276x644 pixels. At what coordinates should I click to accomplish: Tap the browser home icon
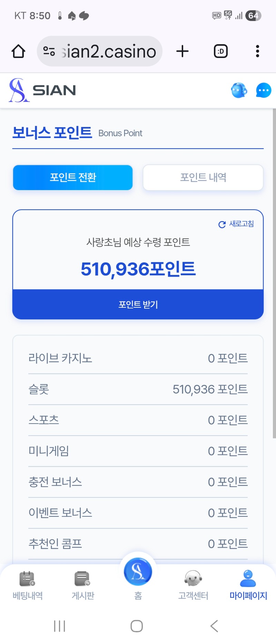pyautogui.click(x=18, y=51)
